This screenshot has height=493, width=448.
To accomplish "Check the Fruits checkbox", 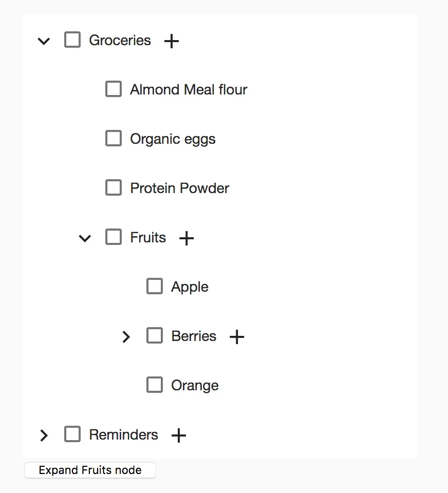I will [114, 237].
